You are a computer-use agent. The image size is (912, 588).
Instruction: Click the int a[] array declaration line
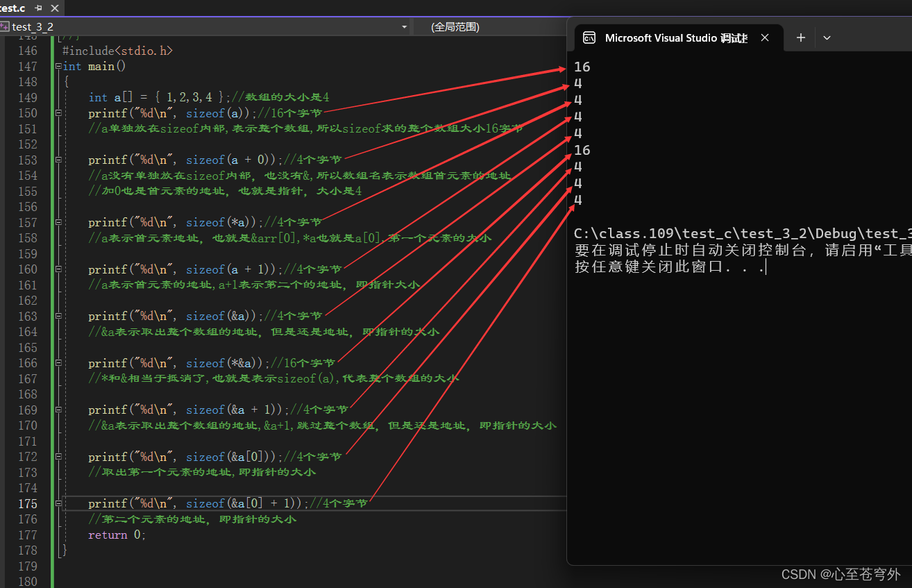tap(209, 98)
